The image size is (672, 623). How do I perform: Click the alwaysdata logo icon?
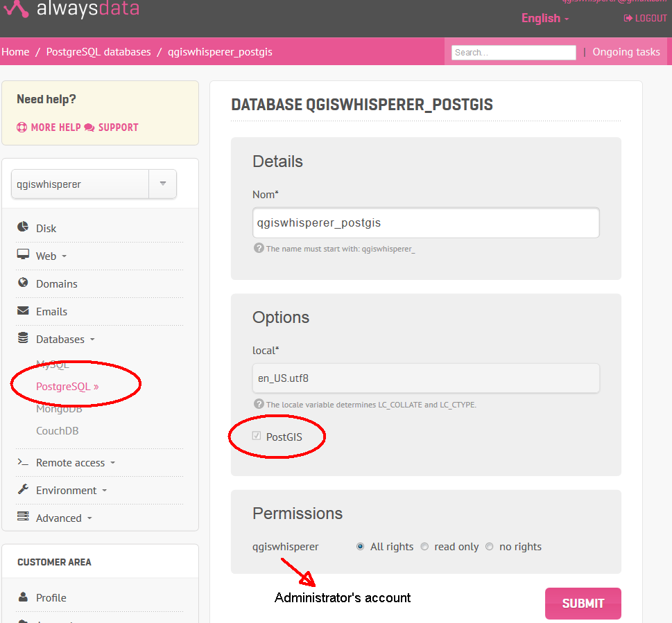(x=16, y=8)
